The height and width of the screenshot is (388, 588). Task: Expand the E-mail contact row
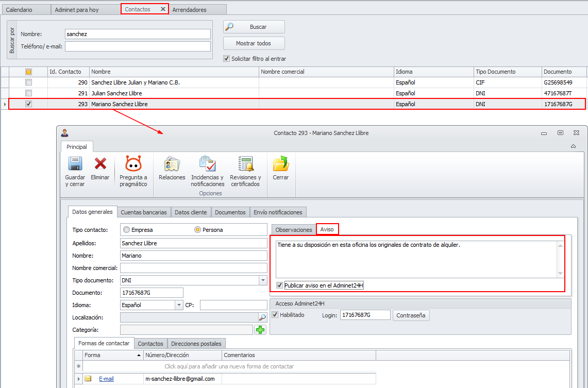point(79,379)
